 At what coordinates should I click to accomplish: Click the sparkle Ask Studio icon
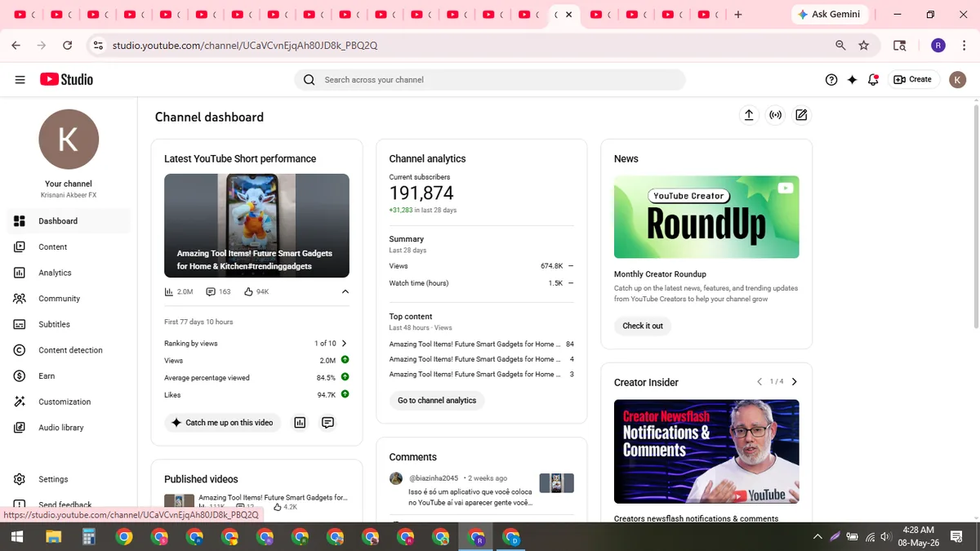[x=853, y=79]
